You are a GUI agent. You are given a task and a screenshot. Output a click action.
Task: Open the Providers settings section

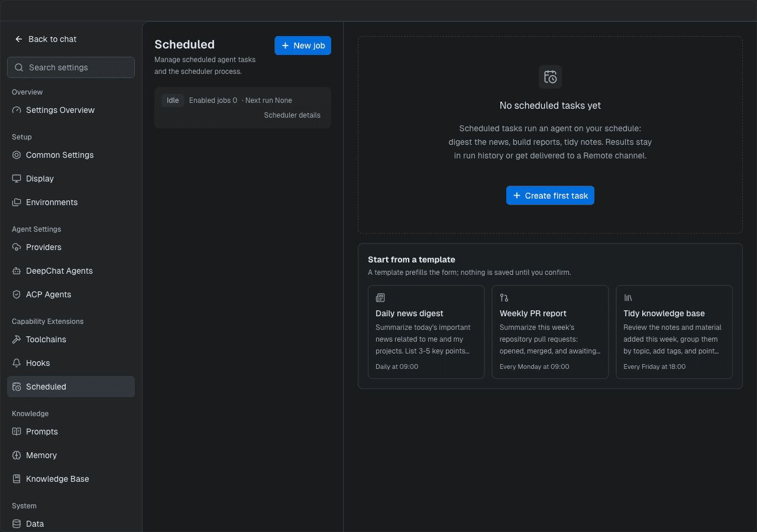[x=71, y=247]
